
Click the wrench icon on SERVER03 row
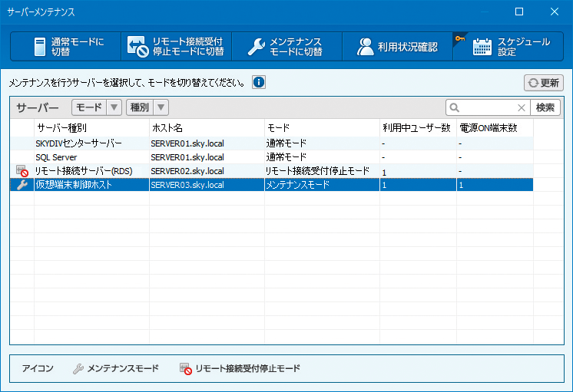click(22, 185)
